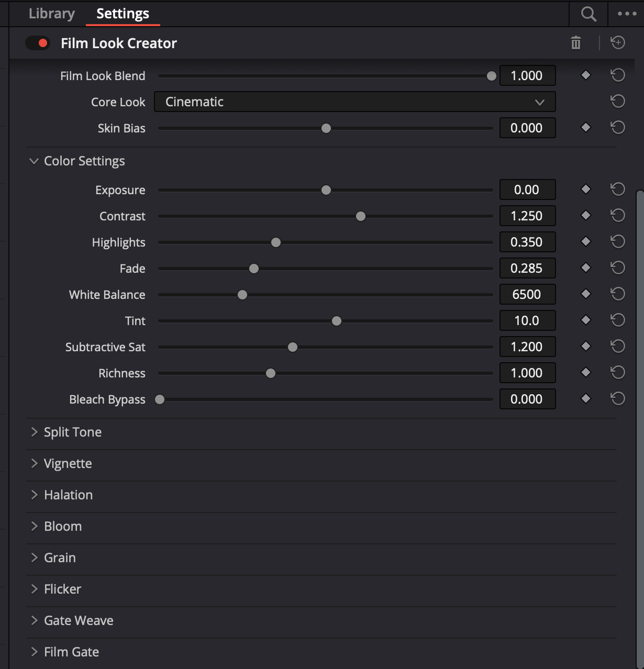Reset the Contrast parameter
This screenshot has width=644, height=669.
pos(618,216)
